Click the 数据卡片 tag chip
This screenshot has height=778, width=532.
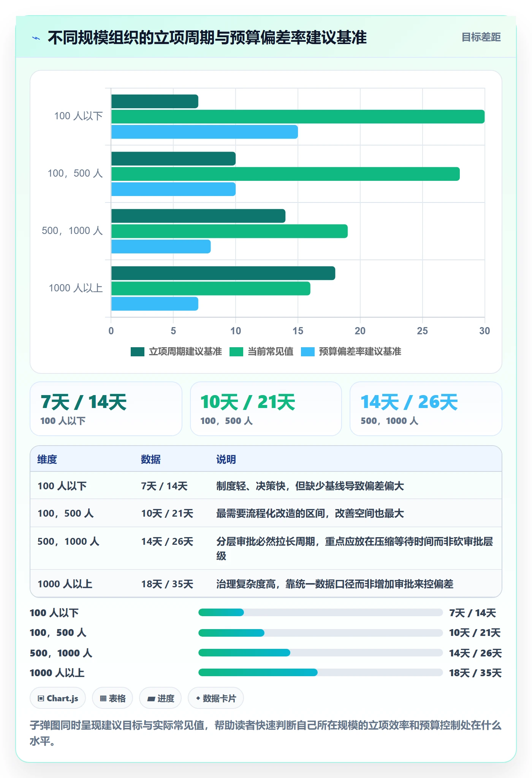coord(216,698)
